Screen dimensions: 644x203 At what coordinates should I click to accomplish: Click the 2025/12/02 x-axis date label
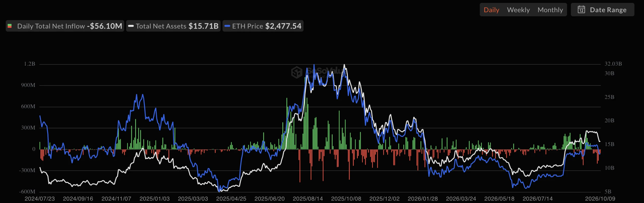click(384, 198)
